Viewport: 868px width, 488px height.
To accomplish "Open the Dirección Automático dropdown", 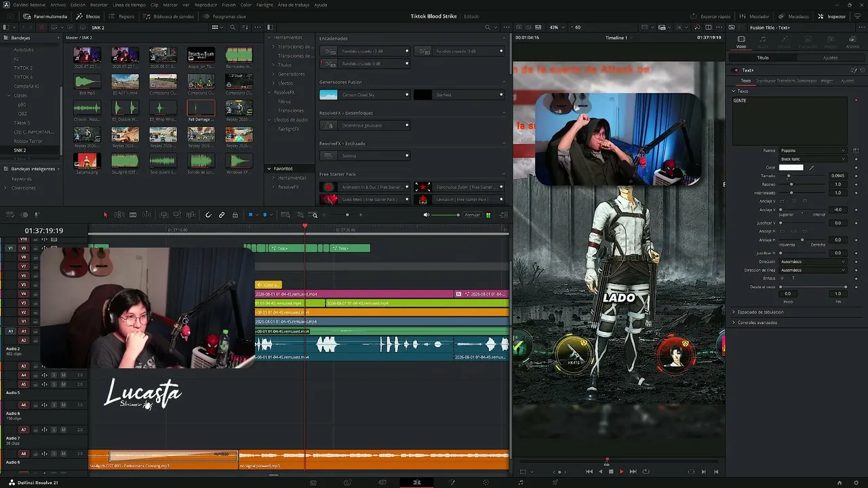I will pyautogui.click(x=812, y=262).
